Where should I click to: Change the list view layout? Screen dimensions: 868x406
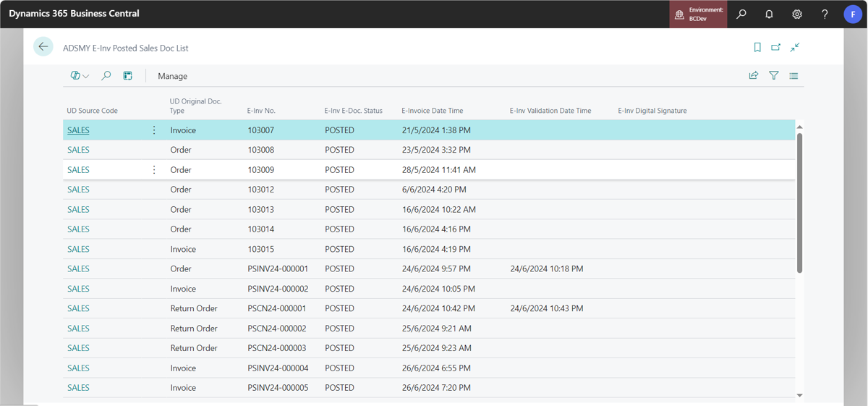[x=793, y=75]
